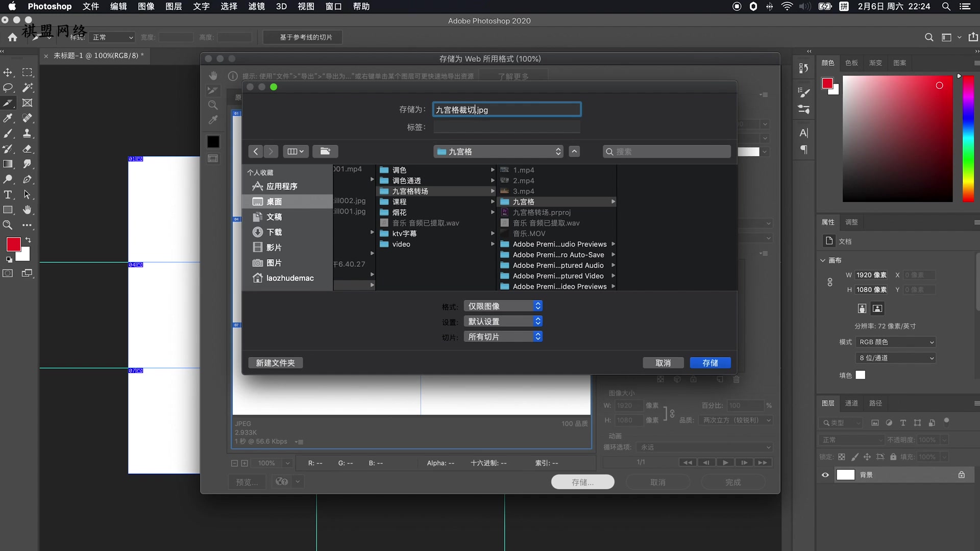
Task: Select the Hand tool in Save for Web dialog
Action: coord(213,76)
